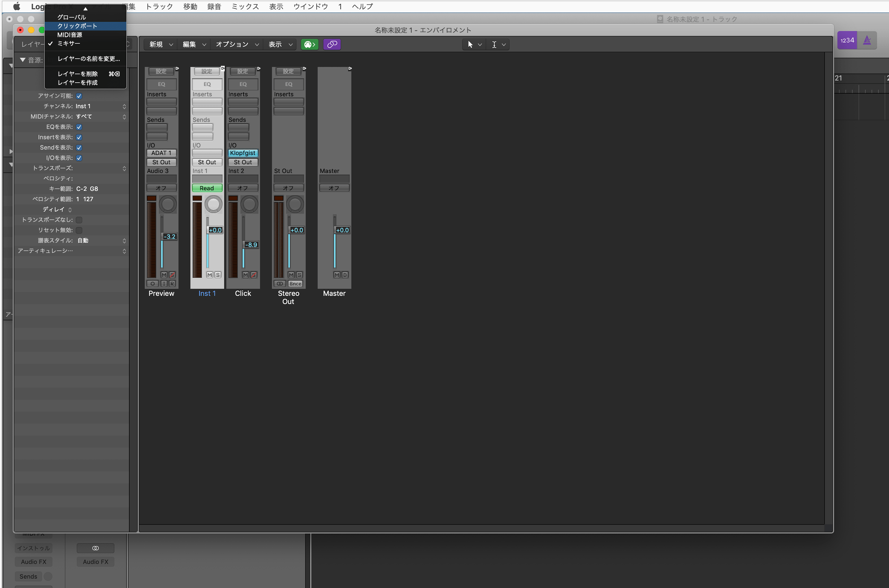Enable record R button on Preview strip

point(172,284)
